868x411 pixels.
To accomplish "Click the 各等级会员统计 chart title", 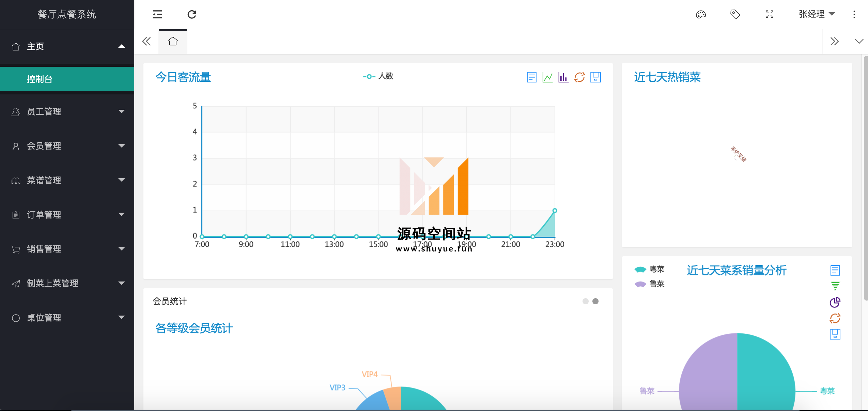I will click(x=194, y=328).
